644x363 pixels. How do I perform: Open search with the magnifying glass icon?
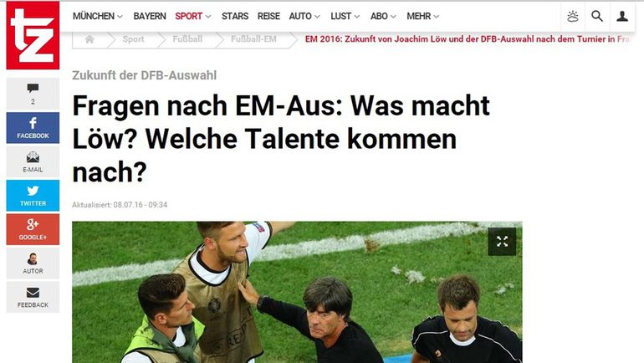pos(597,17)
